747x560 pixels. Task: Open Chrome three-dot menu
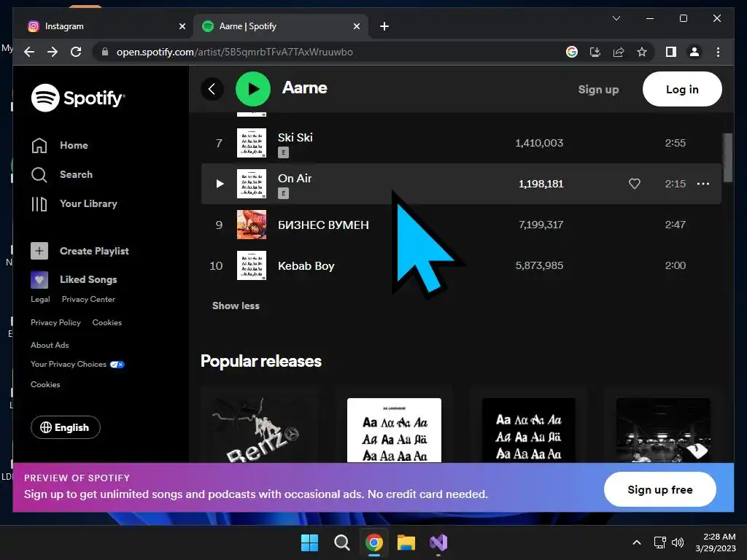point(718,52)
